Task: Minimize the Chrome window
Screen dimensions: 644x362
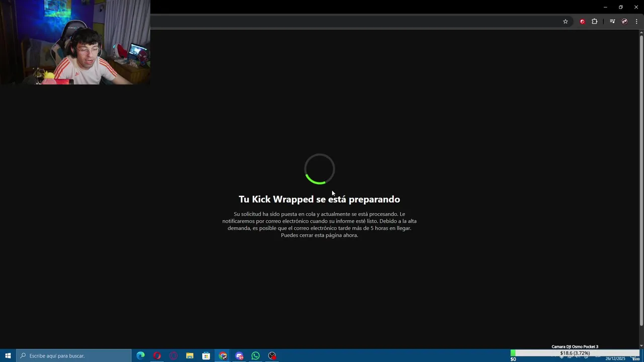Action: pos(605,7)
